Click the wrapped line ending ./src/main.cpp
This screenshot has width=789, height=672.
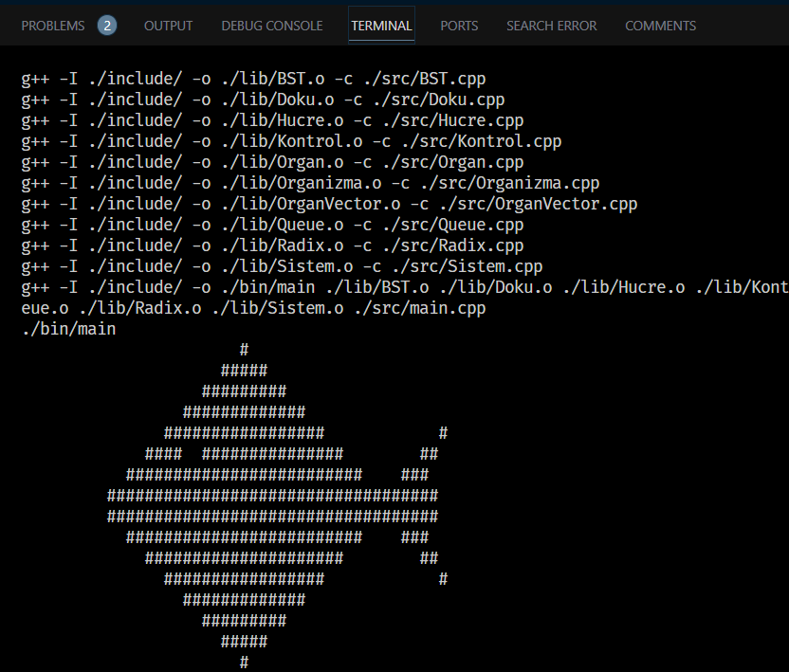[x=253, y=308]
